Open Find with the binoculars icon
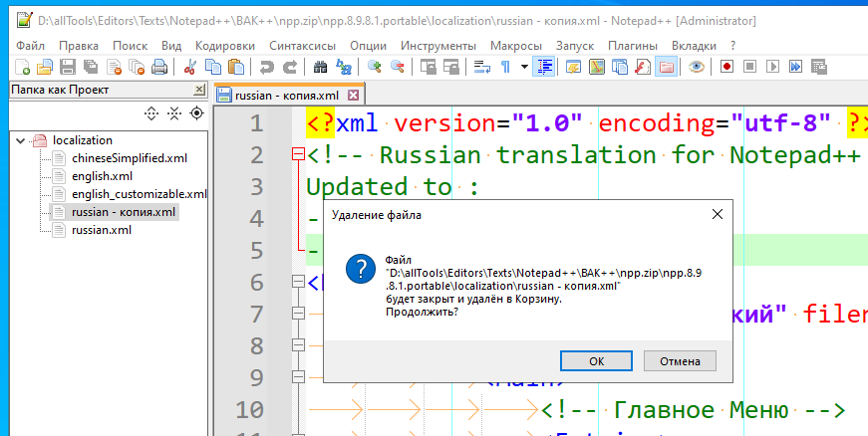868x436 pixels. click(320, 68)
